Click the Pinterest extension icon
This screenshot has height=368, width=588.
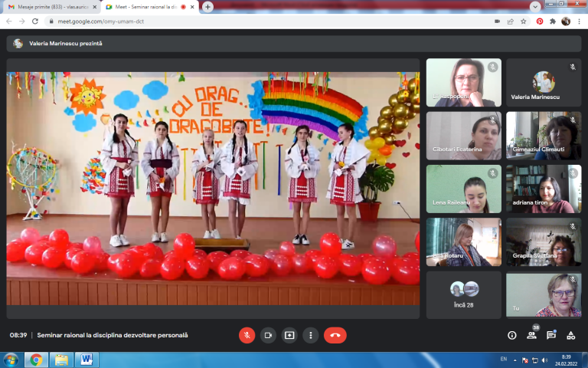[x=540, y=21]
